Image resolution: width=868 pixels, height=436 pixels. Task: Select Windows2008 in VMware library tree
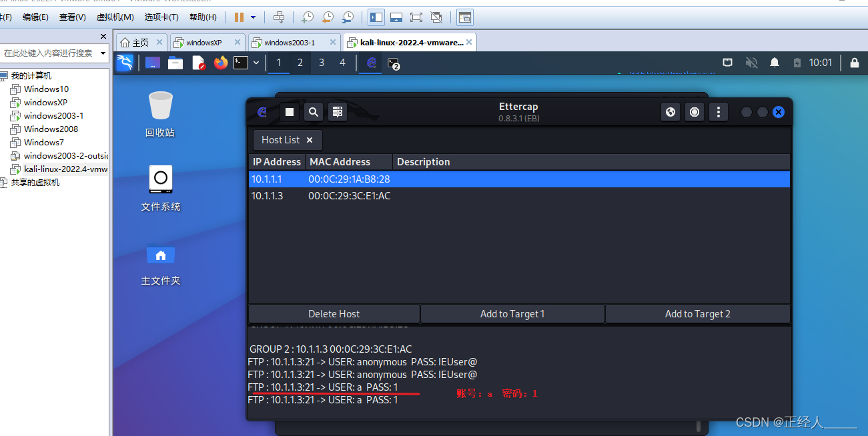click(x=51, y=129)
